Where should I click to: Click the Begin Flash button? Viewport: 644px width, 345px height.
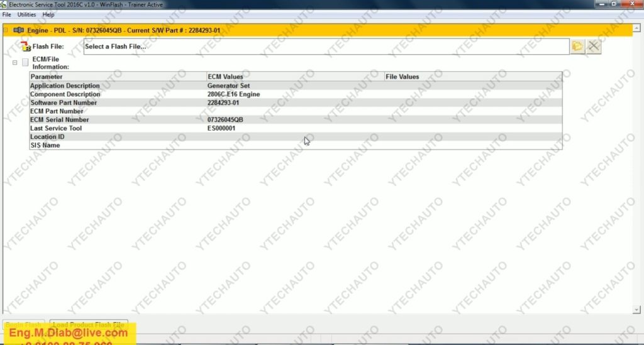tap(25, 324)
